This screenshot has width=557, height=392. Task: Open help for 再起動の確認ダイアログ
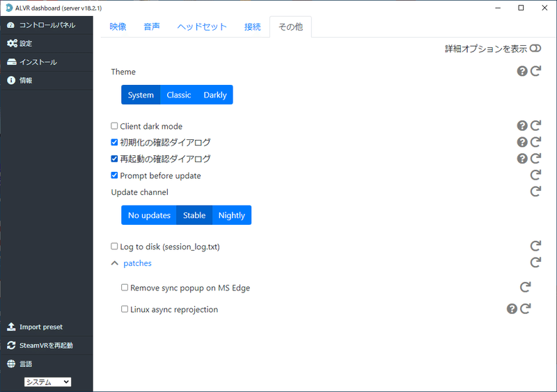(521, 158)
